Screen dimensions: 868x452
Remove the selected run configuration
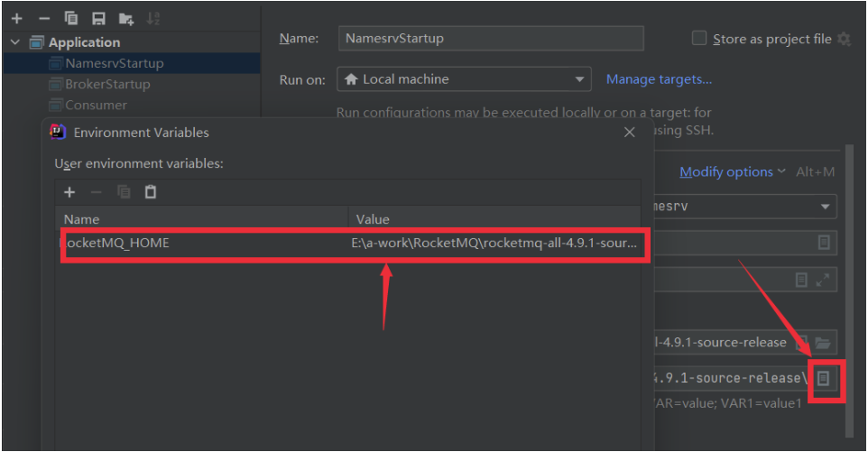44,19
